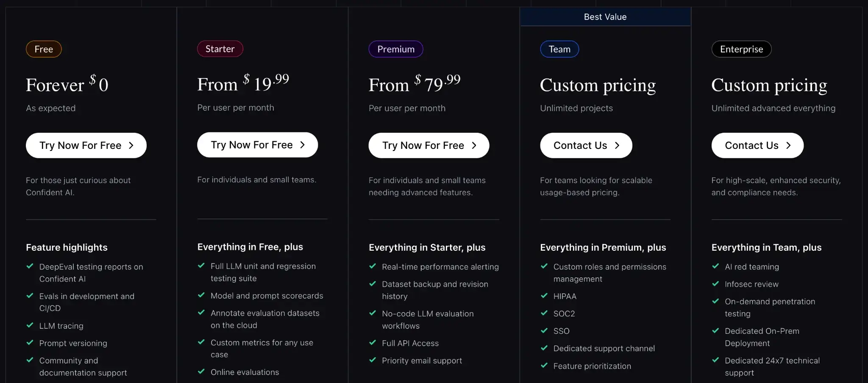868x383 pixels.
Task: Click the checkmark beside Model and prompt scorecards
Action: point(201,295)
